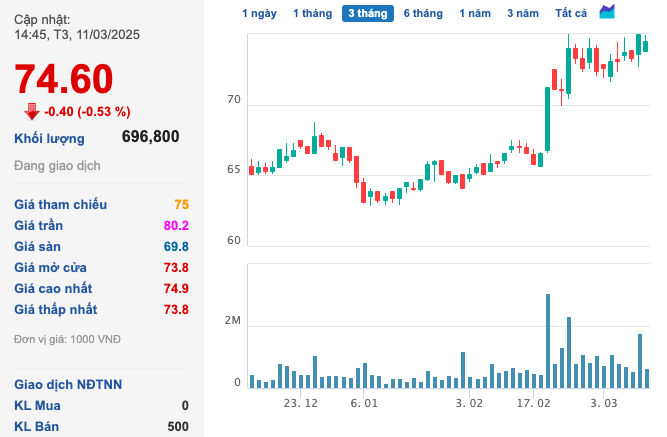Click the KL Bán value 500
The height and width of the screenshot is (437, 667).
point(178,427)
